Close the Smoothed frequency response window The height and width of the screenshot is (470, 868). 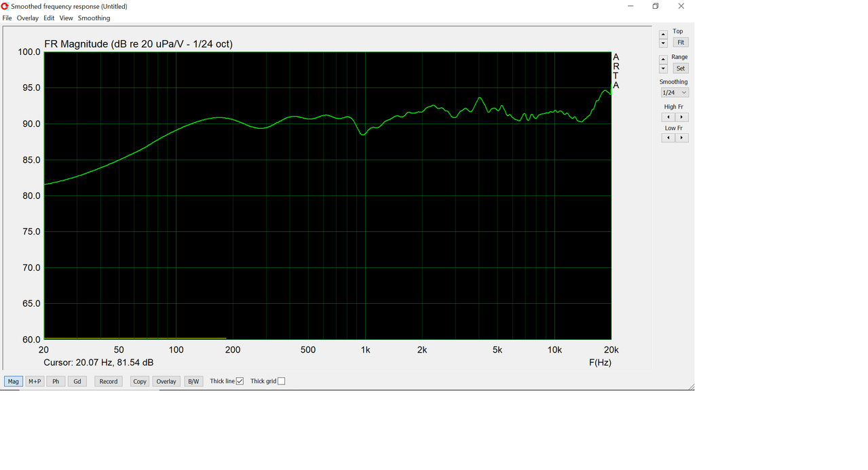pyautogui.click(x=681, y=6)
